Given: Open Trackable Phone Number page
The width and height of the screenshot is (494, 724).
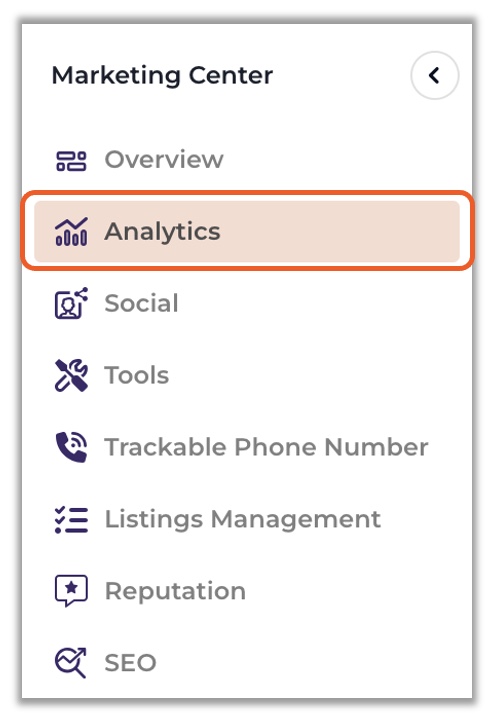Looking at the screenshot, I should click(266, 447).
